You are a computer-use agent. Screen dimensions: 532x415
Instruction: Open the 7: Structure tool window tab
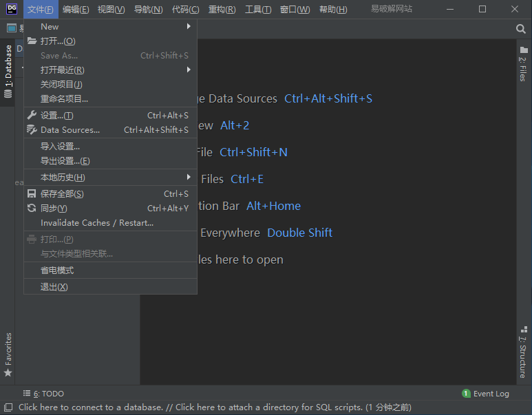click(x=524, y=353)
